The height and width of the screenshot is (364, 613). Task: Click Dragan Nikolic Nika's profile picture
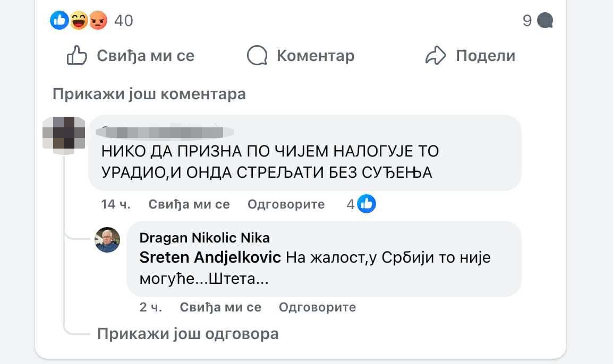pos(107,240)
